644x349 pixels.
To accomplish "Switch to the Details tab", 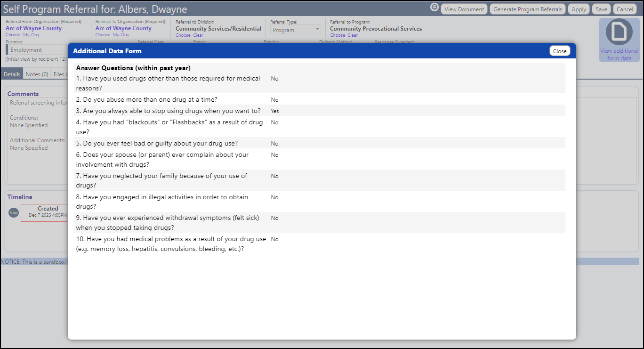I will [x=12, y=74].
